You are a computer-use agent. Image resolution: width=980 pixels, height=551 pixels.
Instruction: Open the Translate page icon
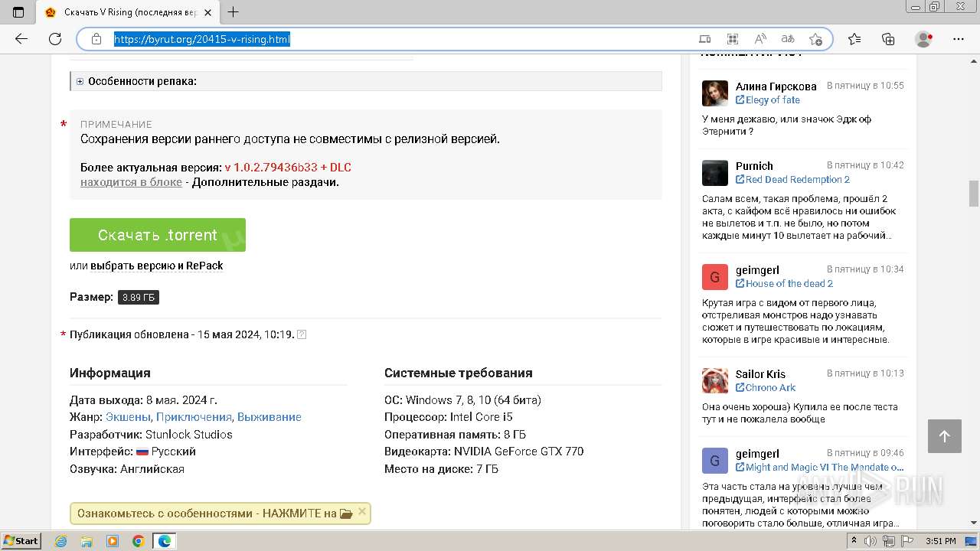788,39
